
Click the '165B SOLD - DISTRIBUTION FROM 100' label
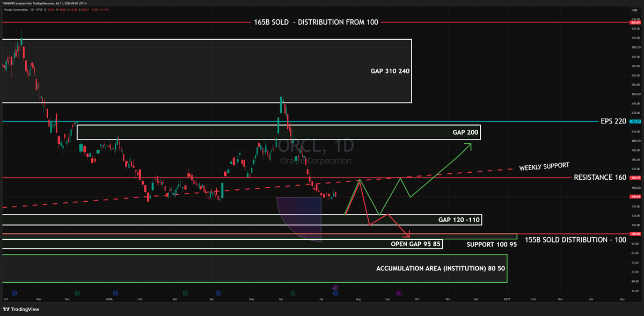coord(316,22)
